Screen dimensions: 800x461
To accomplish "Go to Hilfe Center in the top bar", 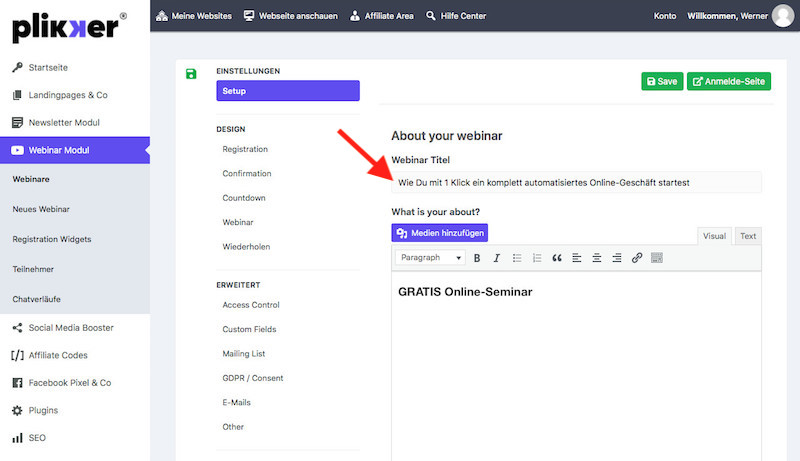I will click(x=457, y=16).
